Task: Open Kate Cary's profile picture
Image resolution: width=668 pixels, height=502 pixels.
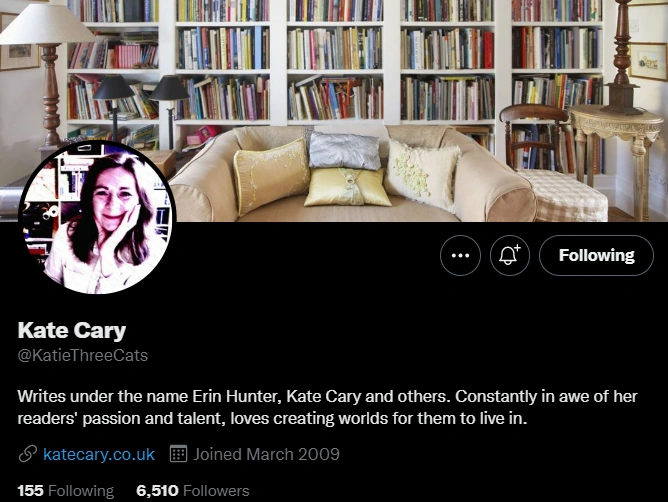Action: click(98, 217)
